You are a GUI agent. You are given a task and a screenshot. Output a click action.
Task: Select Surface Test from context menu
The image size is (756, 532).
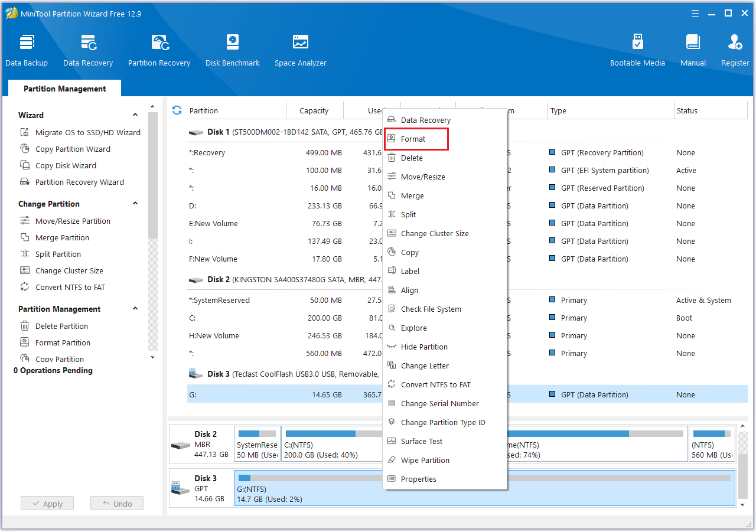pos(421,442)
